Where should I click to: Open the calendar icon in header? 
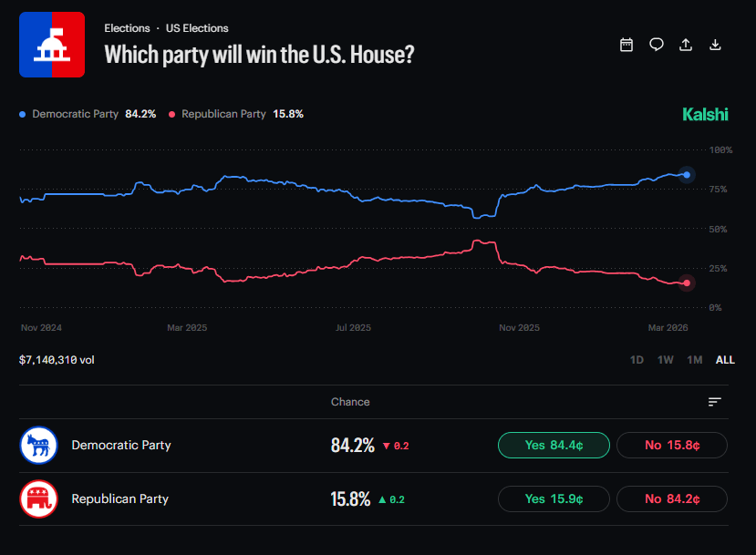click(x=627, y=45)
